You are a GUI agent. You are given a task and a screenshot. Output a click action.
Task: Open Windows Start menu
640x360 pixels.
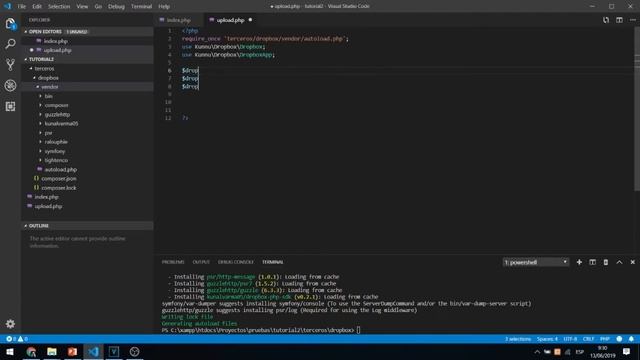coord(10,351)
